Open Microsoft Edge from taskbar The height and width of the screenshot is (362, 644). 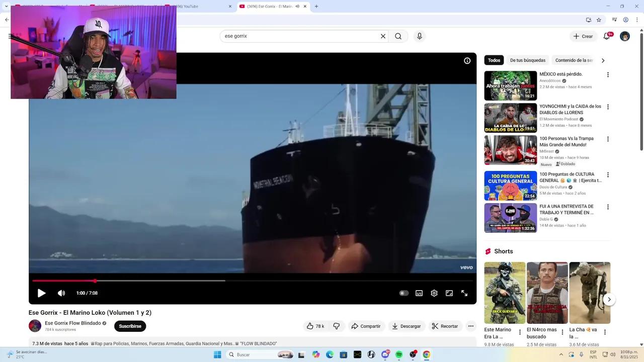click(330, 355)
